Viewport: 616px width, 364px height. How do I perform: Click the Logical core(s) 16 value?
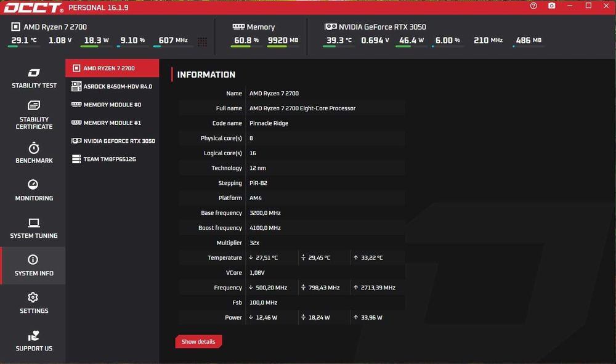pyautogui.click(x=253, y=153)
